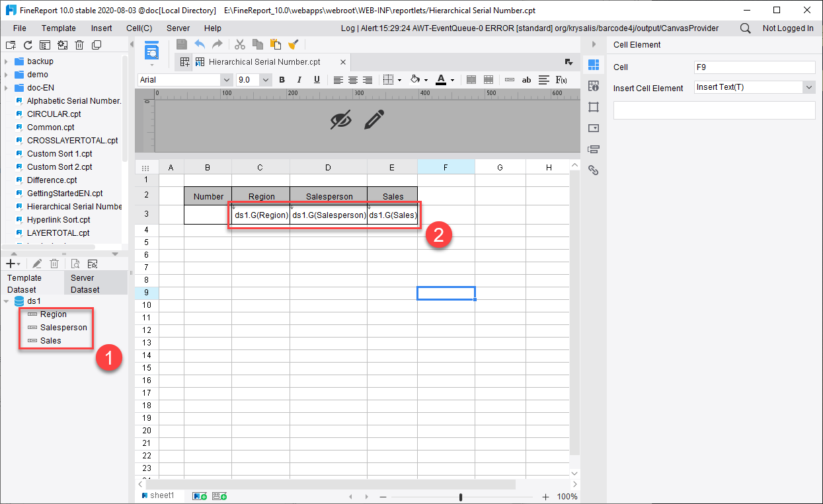
Task: Set center text alignment
Action: pos(353,80)
